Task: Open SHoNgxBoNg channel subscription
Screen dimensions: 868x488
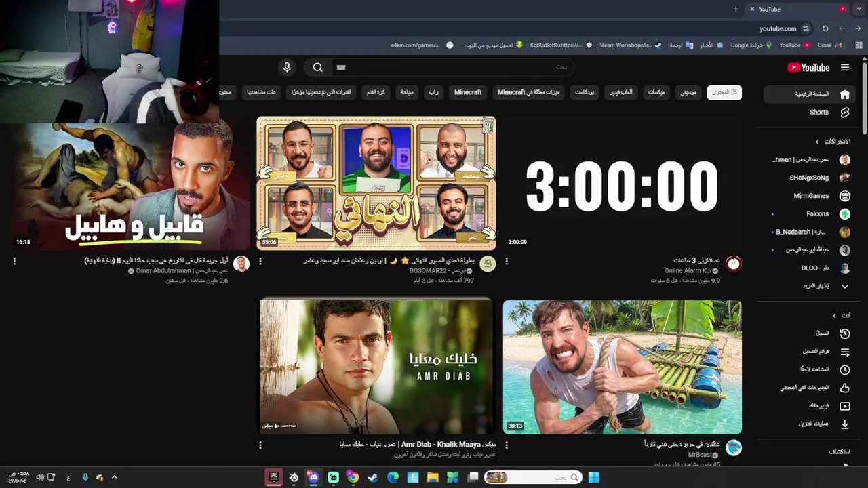Action: [810, 178]
